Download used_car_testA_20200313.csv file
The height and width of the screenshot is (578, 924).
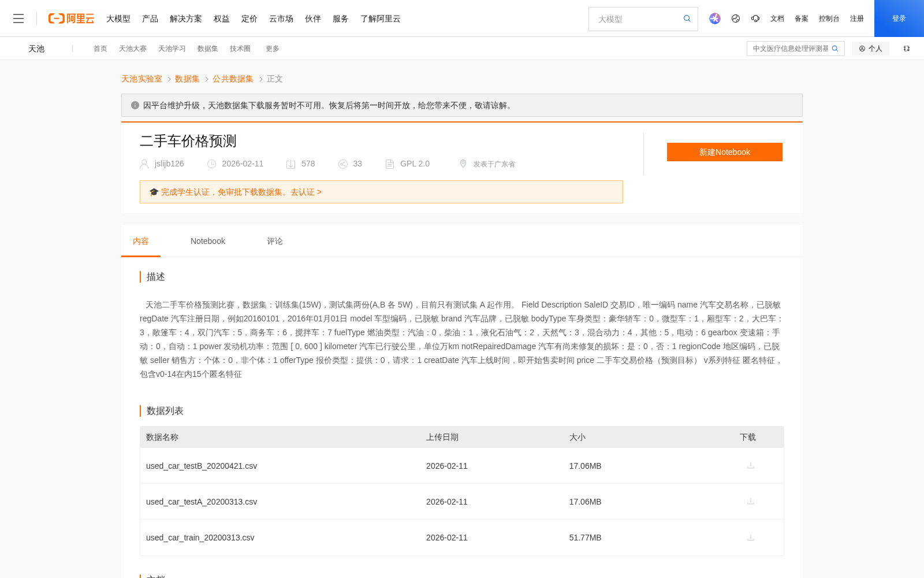(x=751, y=501)
